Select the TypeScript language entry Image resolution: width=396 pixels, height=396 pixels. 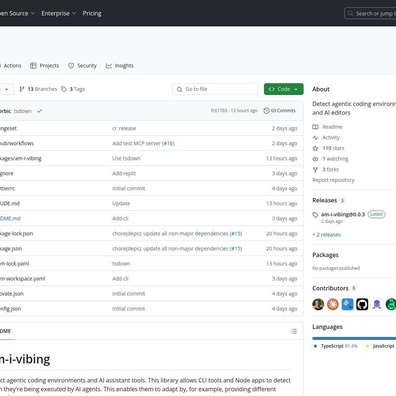335,346
